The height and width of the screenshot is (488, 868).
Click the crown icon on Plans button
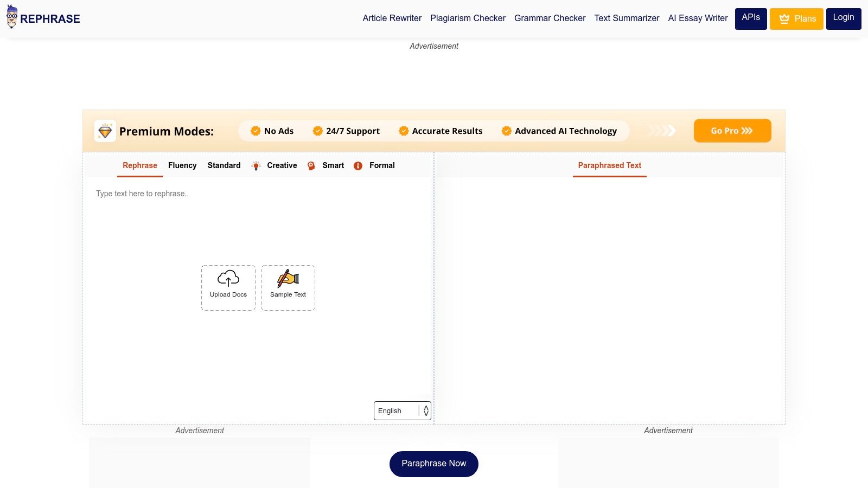click(784, 19)
